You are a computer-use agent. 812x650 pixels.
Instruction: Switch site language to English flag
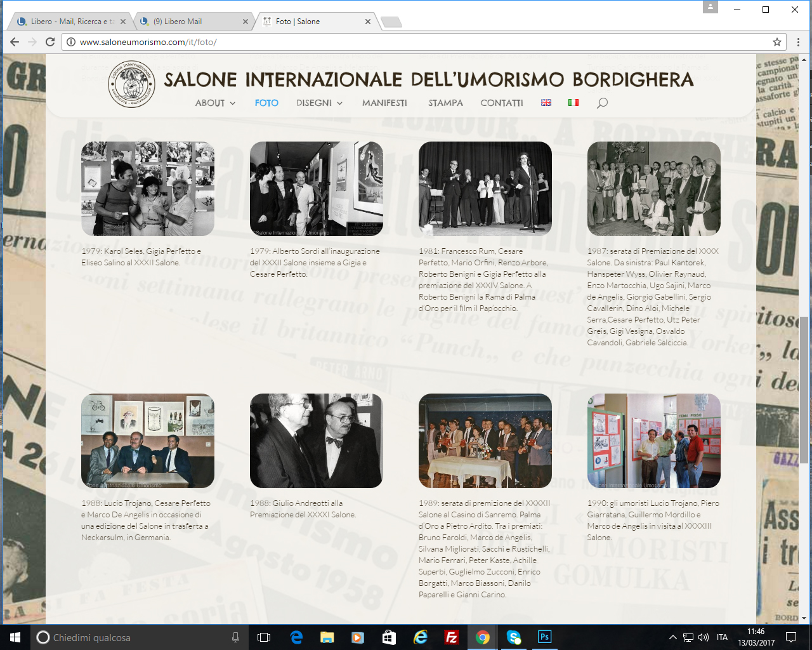[546, 103]
